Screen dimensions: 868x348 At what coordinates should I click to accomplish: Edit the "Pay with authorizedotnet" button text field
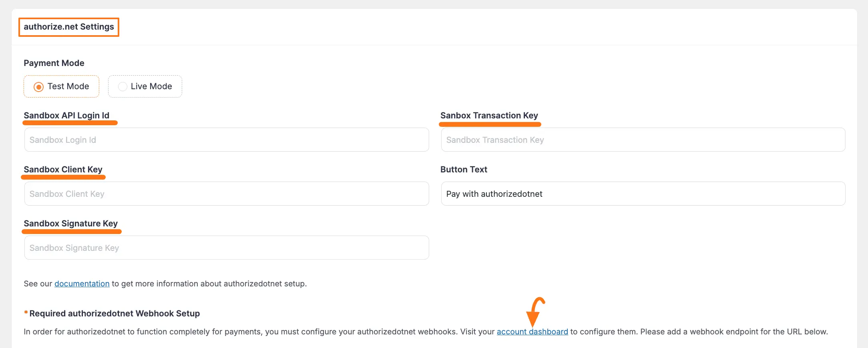(x=643, y=194)
